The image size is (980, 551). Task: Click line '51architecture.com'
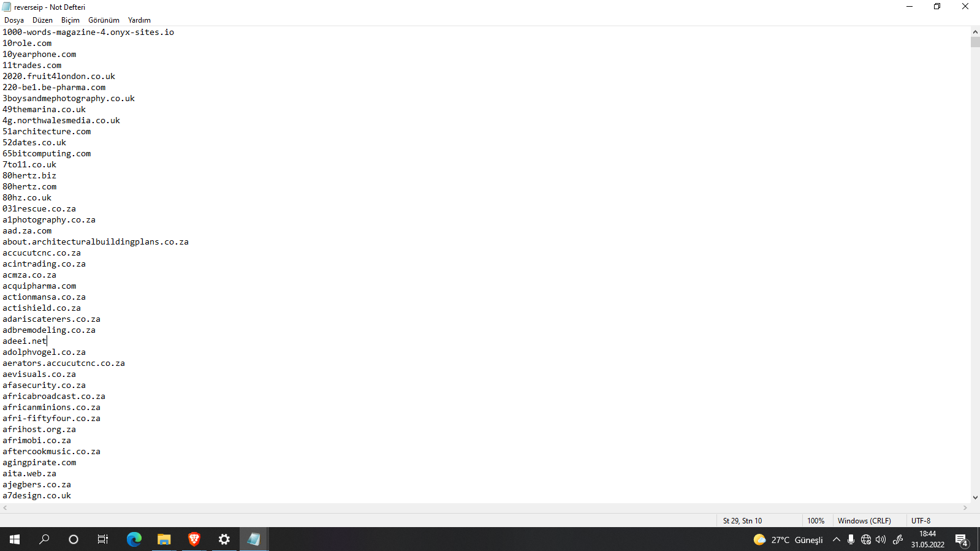pyautogui.click(x=47, y=132)
